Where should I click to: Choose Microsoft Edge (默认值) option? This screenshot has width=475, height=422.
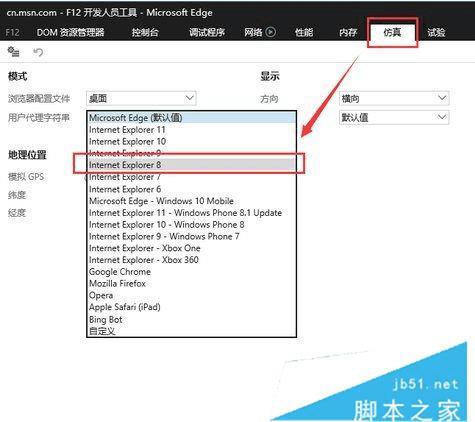tap(192, 118)
